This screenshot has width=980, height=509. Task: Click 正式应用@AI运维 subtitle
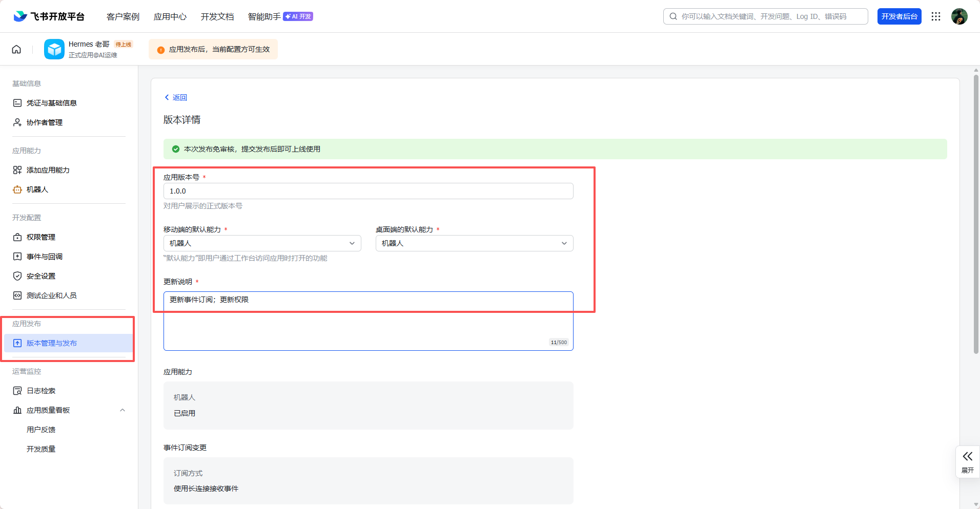pos(93,55)
